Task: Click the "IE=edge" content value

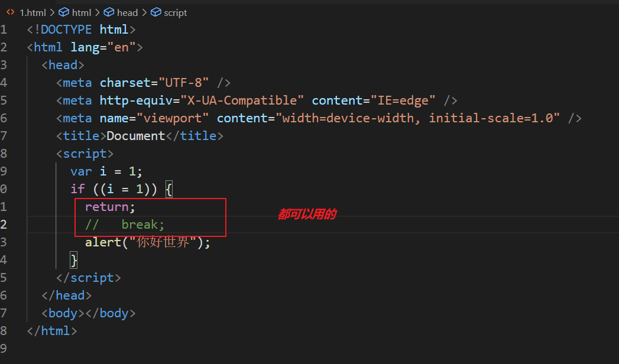Action: [x=403, y=101]
